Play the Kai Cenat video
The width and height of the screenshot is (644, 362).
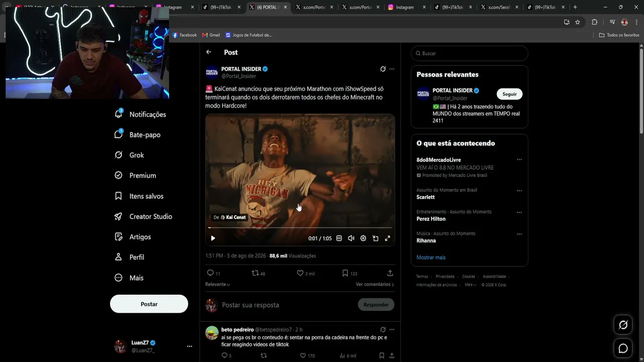(213, 238)
